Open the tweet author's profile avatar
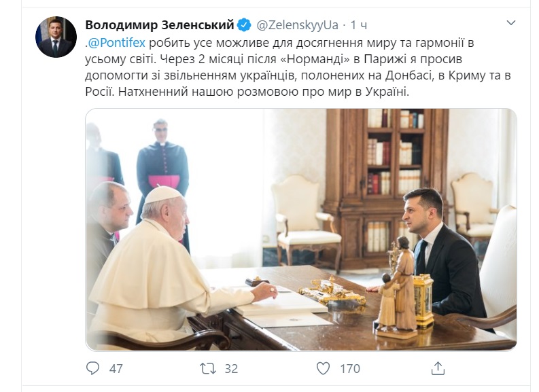This screenshot has height=392, width=539. pos(56,37)
